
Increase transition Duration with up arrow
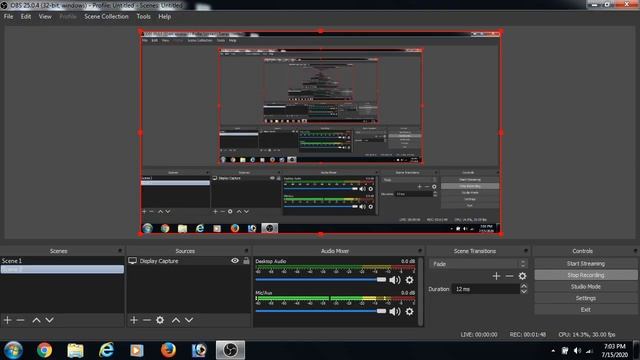point(524,286)
